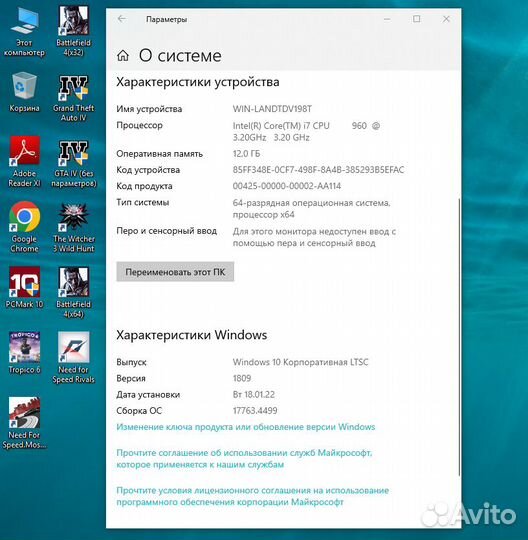Open the лицензионного соглашения terms link

click(x=252, y=496)
